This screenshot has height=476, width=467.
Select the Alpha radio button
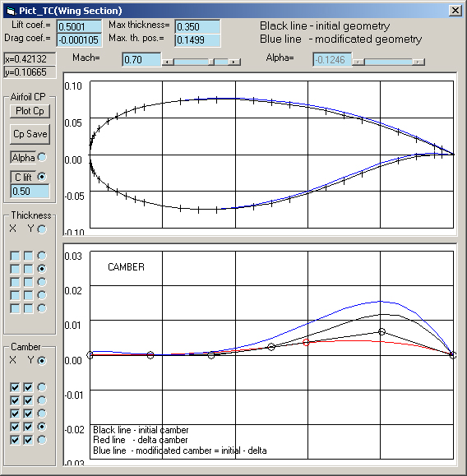click(x=42, y=157)
